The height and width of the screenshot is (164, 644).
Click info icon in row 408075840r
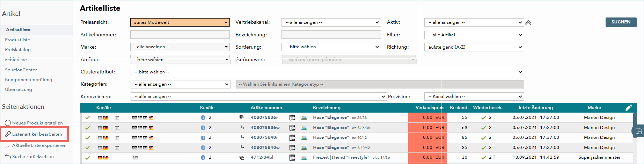[203, 138]
